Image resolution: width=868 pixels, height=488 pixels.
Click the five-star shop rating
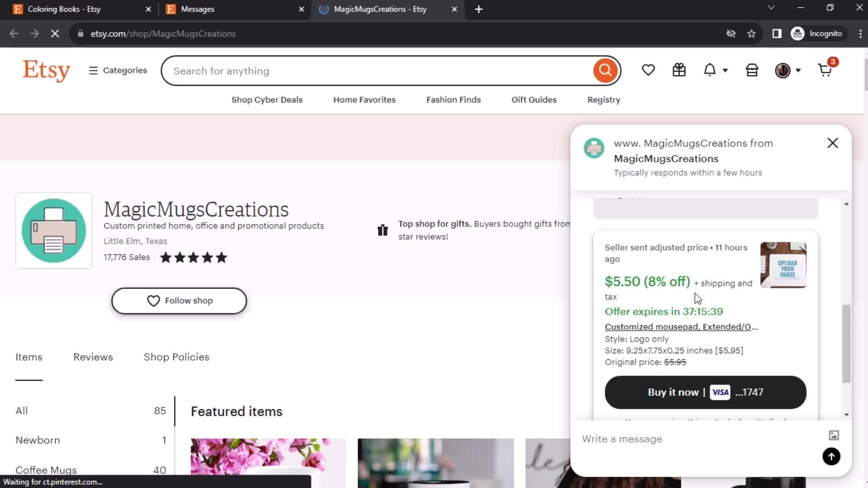pos(193,258)
